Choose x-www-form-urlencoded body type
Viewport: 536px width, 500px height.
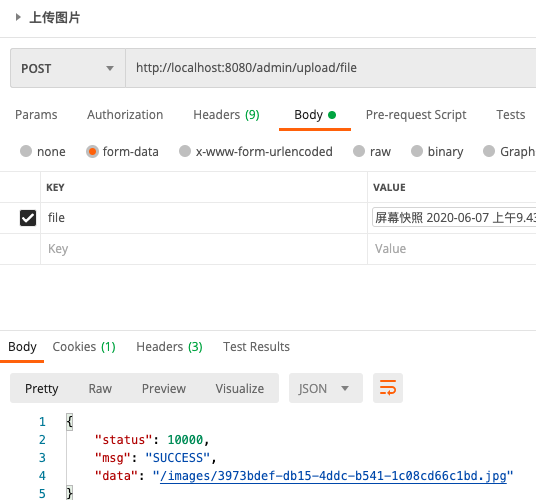click(185, 151)
